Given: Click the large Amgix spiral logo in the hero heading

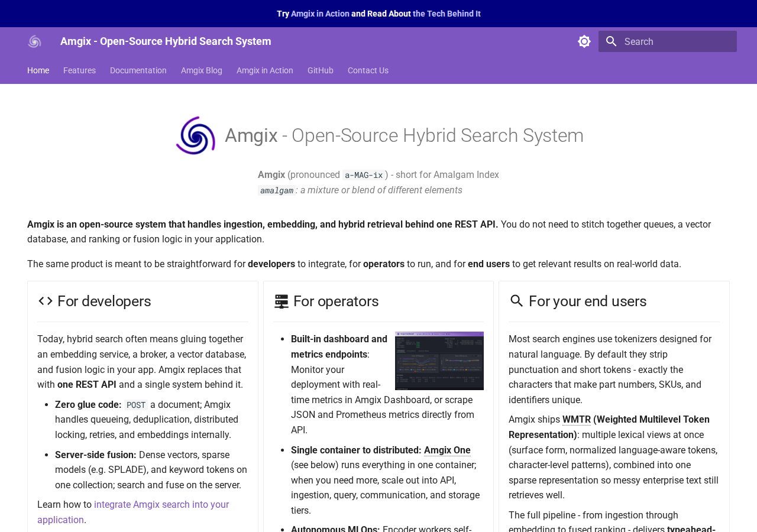Looking at the screenshot, I should 196,136.
